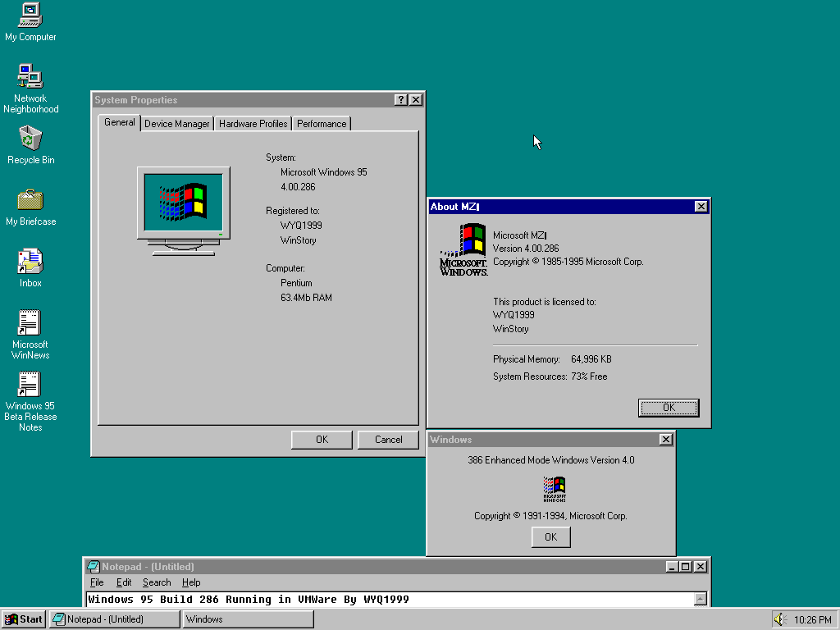Click the System Properties help question button
The width and height of the screenshot is (840, 630).
[400, 100]
